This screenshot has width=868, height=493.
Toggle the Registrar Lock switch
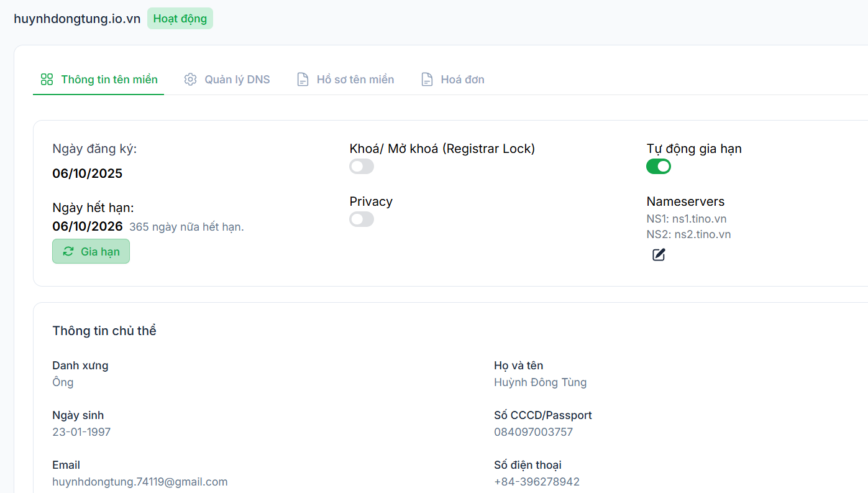click(362, 167)
